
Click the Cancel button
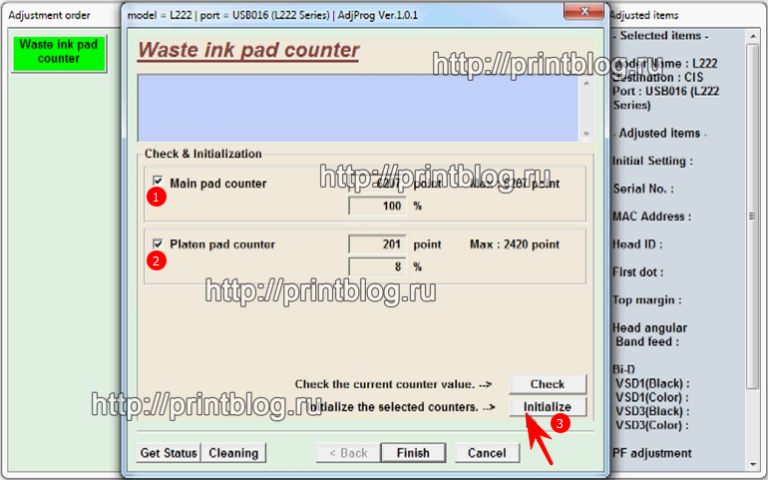[487, 453]
